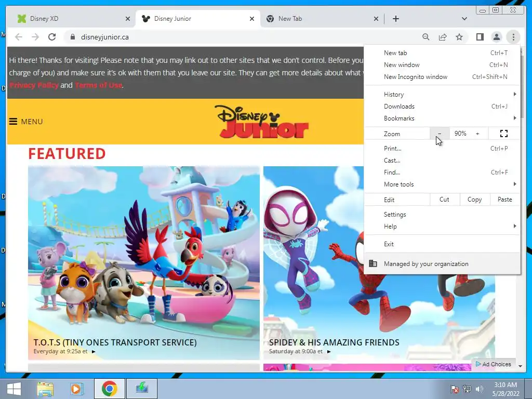Click Managed by your organization
This screenshot has width=532, height=399.
pyautogui.click(x=442, y=263)
